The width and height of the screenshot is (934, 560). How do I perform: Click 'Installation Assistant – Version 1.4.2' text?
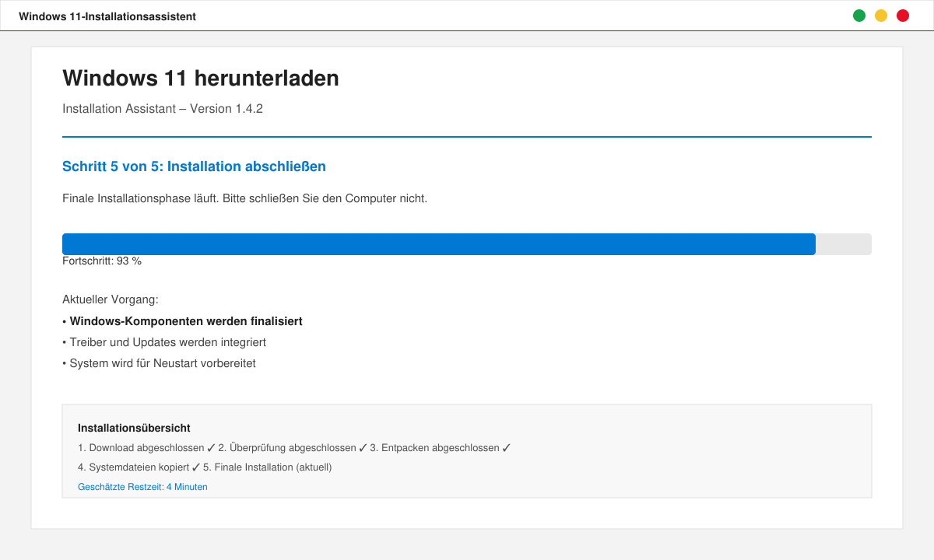click(163, 109)
